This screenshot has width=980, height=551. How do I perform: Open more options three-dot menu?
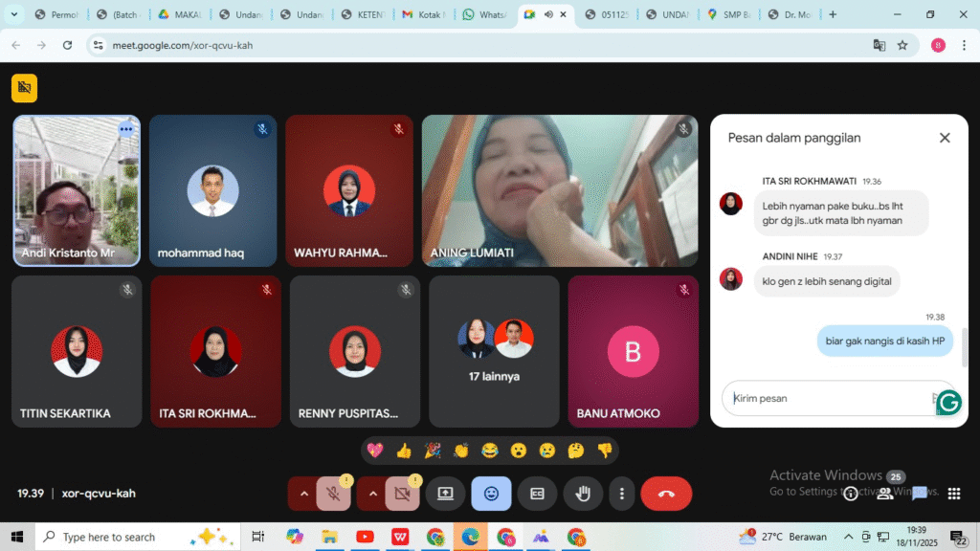click(x=622, y=494)
